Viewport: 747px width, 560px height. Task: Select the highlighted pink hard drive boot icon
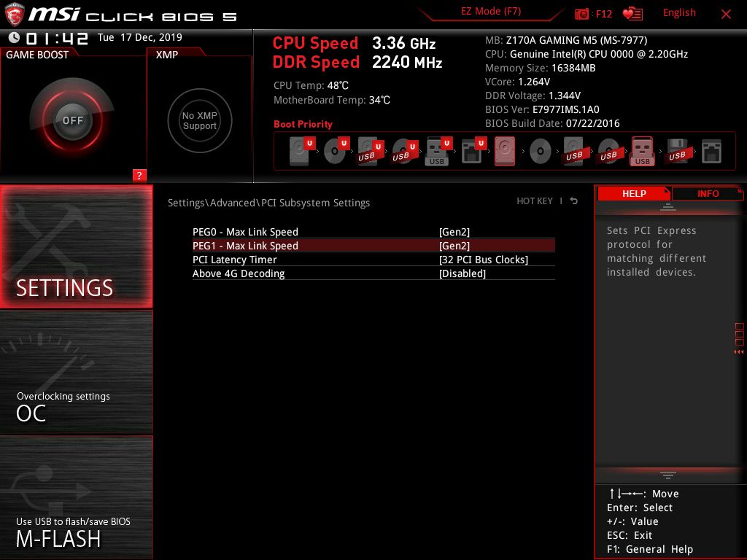[x=505, y=151]
